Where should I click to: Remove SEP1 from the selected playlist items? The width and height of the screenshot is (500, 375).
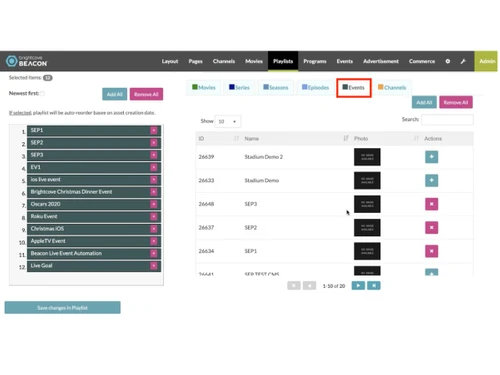154,130
